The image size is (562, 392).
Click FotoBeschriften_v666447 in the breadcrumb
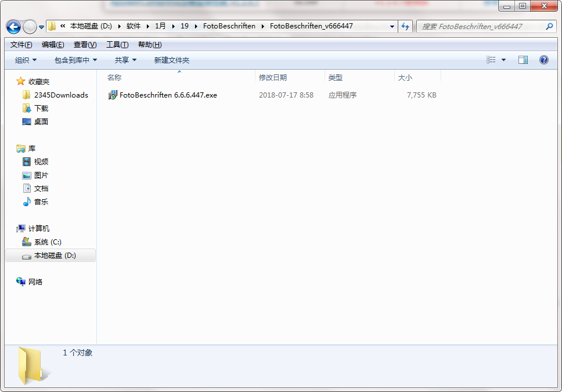pos(311,26)
